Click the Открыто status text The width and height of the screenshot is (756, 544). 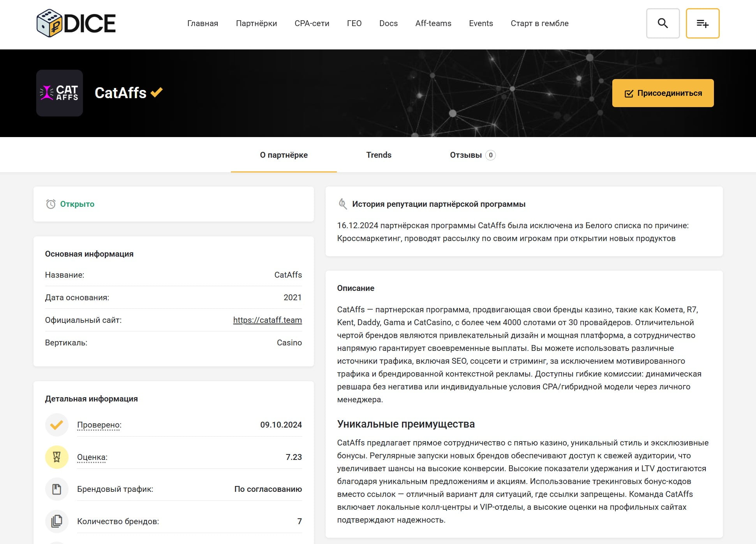pos(77,204)
